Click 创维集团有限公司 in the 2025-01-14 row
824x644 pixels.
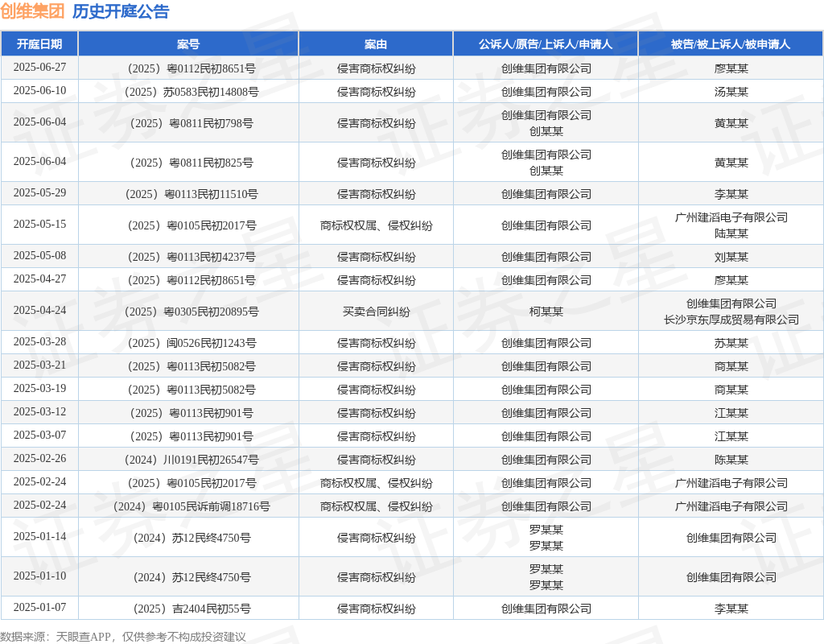click(731, 538)
